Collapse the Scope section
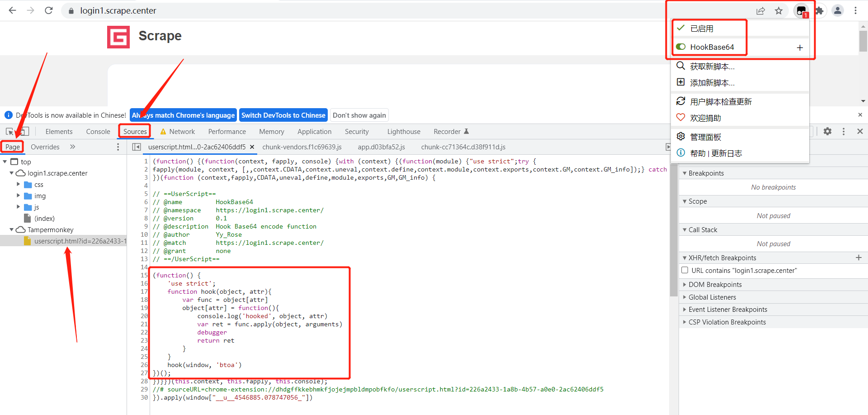The image size is (868, 415). pyautogui.click(x=685, y=201)
